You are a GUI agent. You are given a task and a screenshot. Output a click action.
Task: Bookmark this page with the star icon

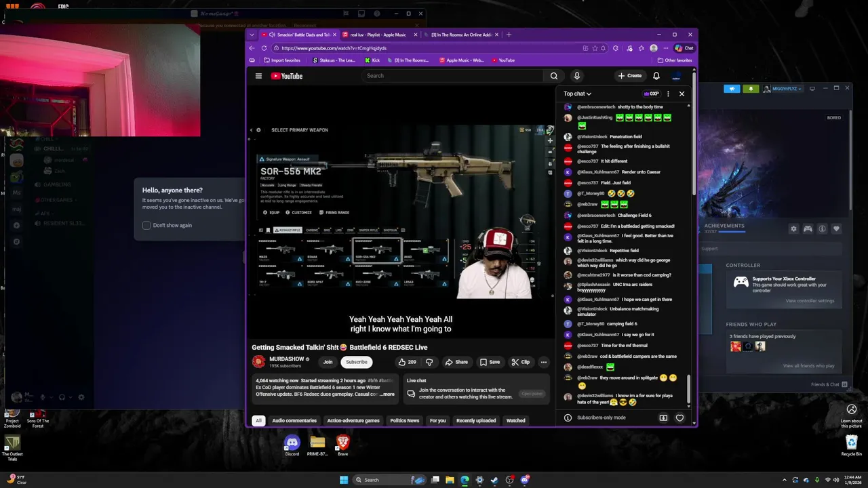coord(595,48)
